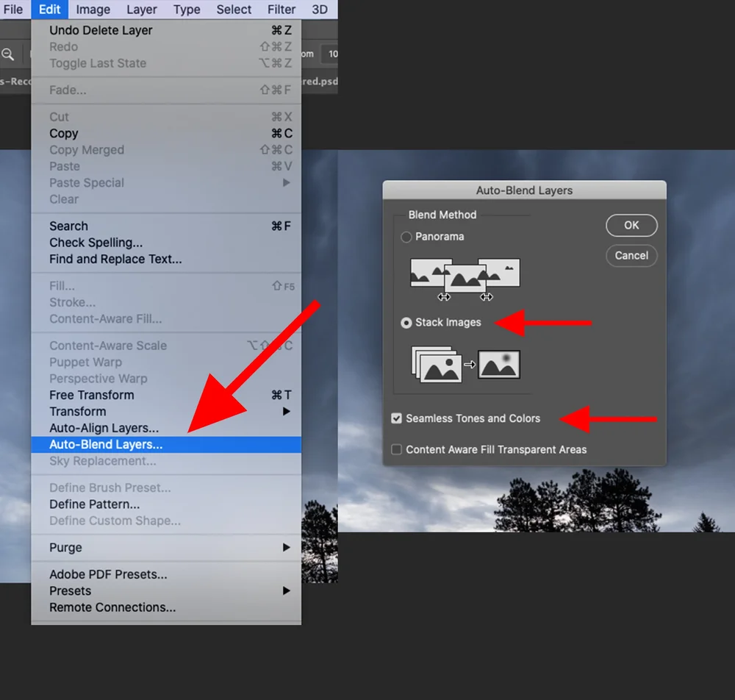Image resolution: width=735 pixels, height=700 pixels.
Task: Choose Sky Replacement from the Edit menu
Action: pos(102,461)
